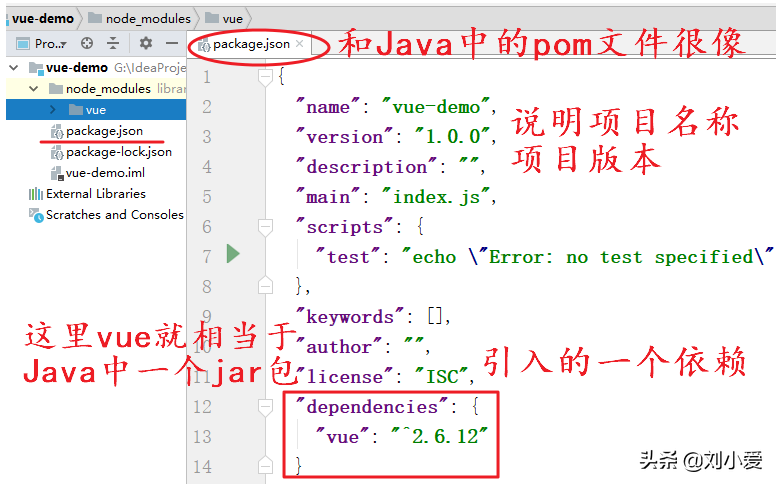The width and height of the screenshot is (776, 484).
Task: Open the Project view dropdown
Action: pos(48,43)
